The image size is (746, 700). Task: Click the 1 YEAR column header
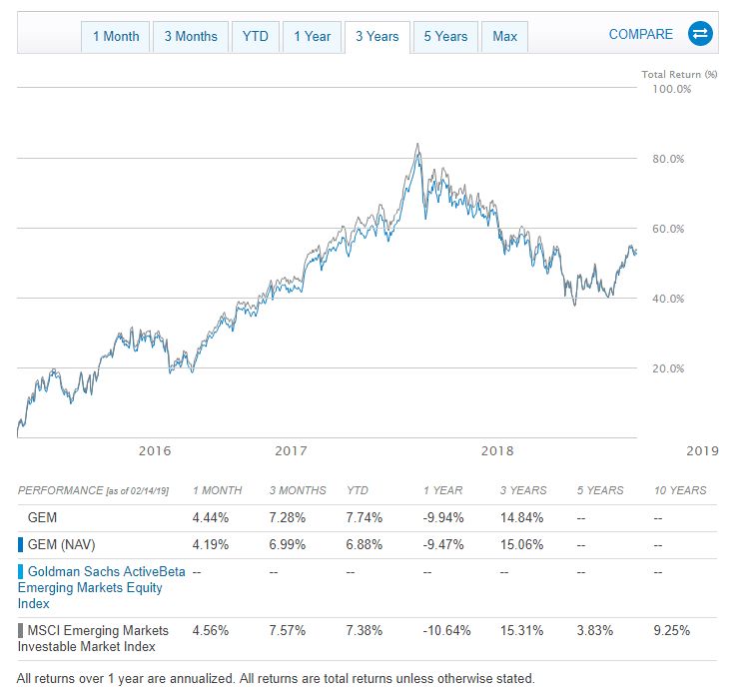coord(442,490)
